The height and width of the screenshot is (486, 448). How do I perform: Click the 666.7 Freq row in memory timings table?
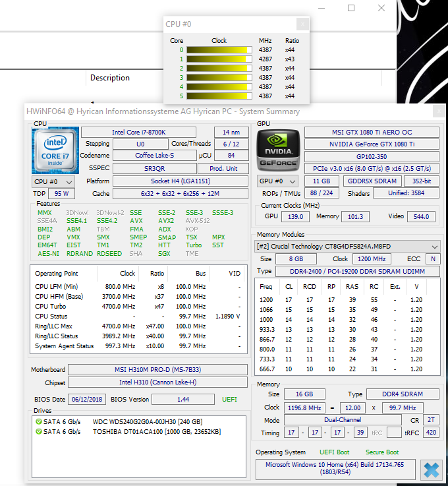[347, 369]
